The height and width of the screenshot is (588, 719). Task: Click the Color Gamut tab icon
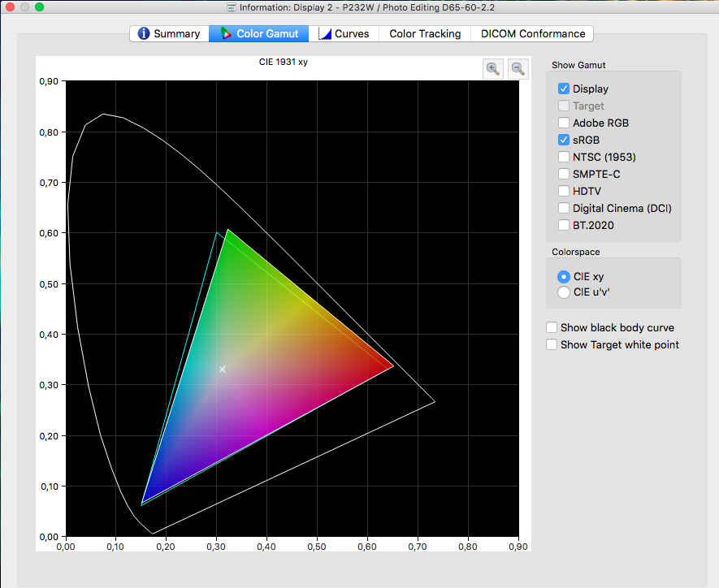[x=226, y=34]
